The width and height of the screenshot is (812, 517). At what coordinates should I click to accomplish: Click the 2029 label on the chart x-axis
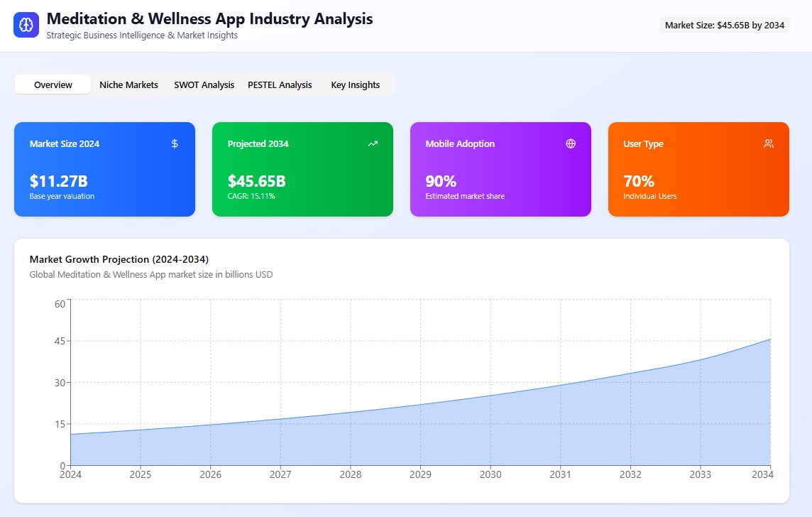point(421,474)
